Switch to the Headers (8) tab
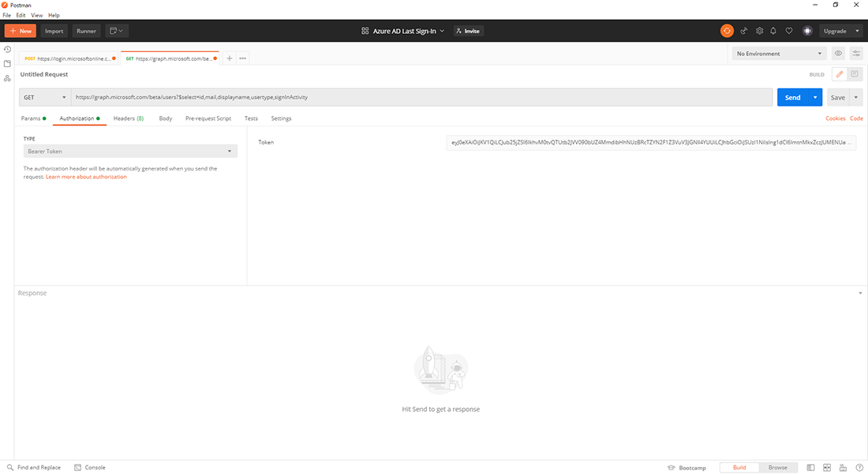Screen dimensions: 868x475 coord(129,118)
